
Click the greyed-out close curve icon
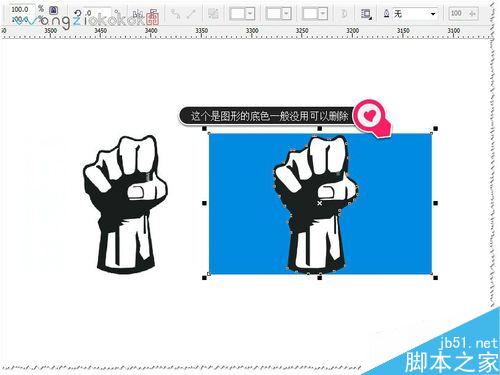pos(344,14)
